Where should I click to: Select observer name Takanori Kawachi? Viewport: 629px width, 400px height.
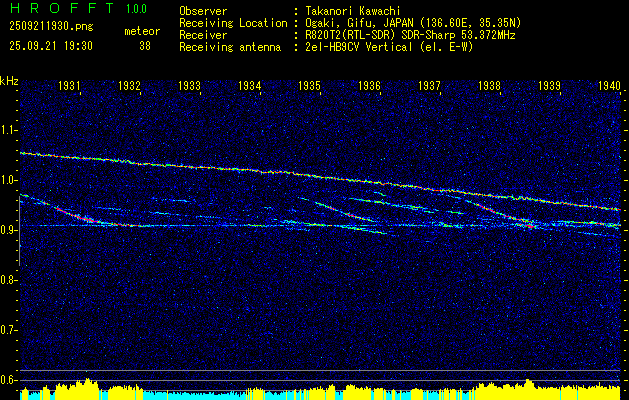click(x=351, y=11)
